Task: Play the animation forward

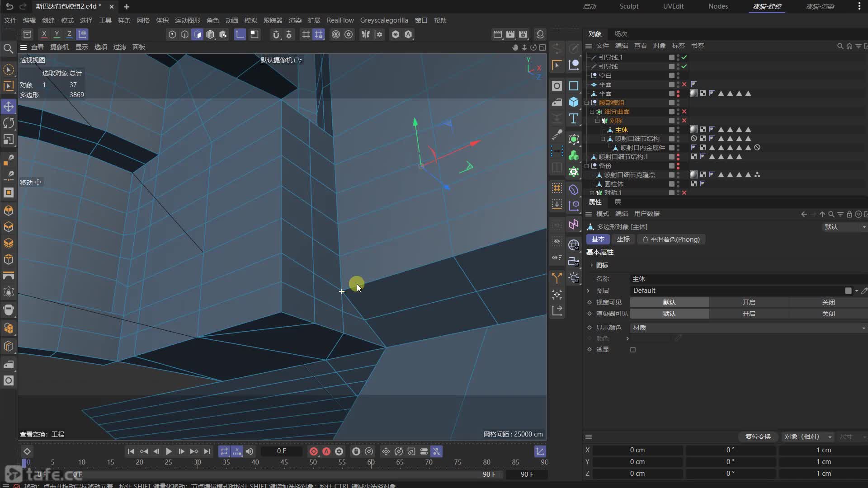Action: [169, 451]
